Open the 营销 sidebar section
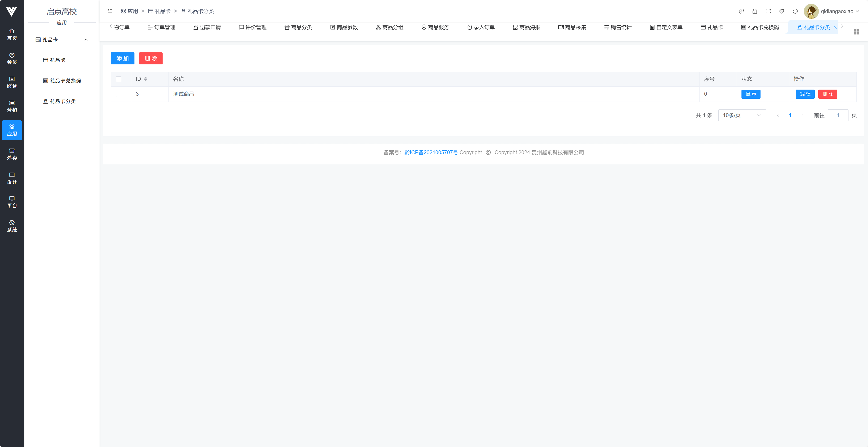Viewport: 868px width, 447px height. click(12, 106)
